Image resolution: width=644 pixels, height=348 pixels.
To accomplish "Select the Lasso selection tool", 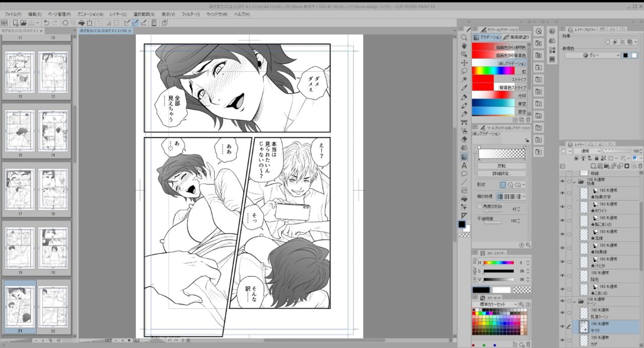I will 464,71.
